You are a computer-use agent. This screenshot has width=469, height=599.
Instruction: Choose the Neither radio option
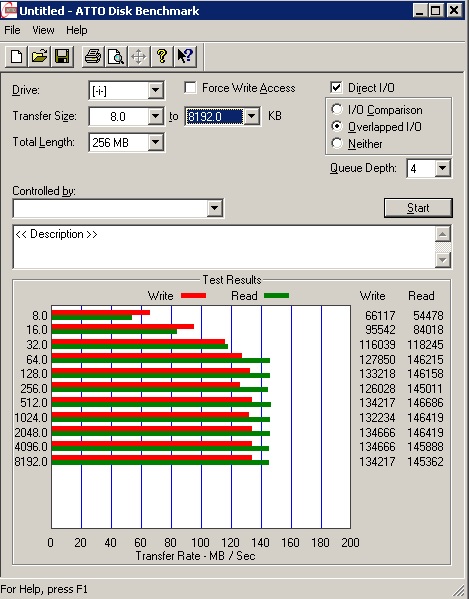tap(336, 144)
